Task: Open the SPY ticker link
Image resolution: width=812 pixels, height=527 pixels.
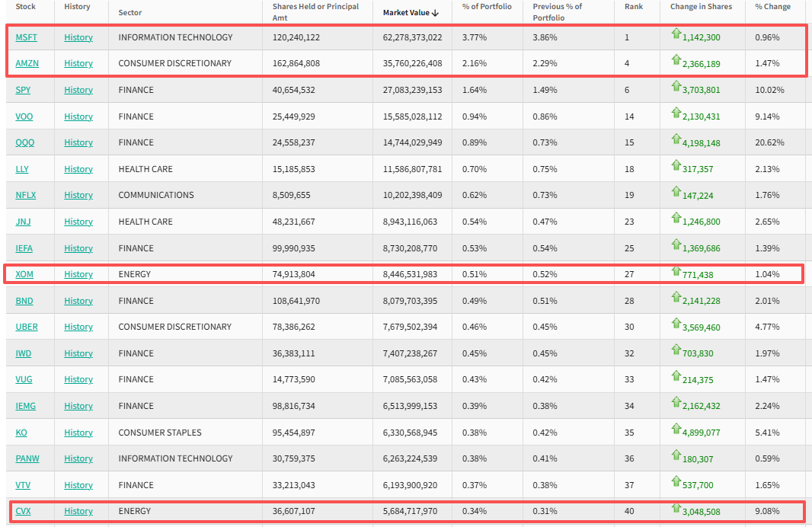Action: coord(23,90)
